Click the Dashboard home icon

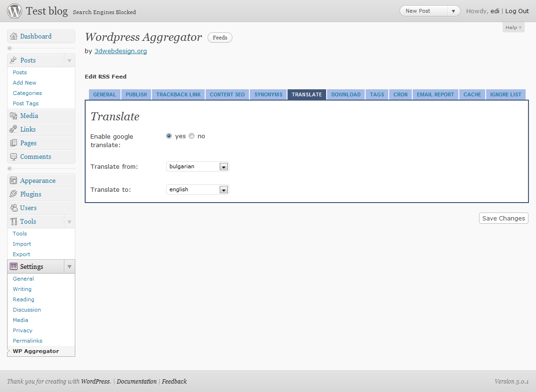(14, 36)
